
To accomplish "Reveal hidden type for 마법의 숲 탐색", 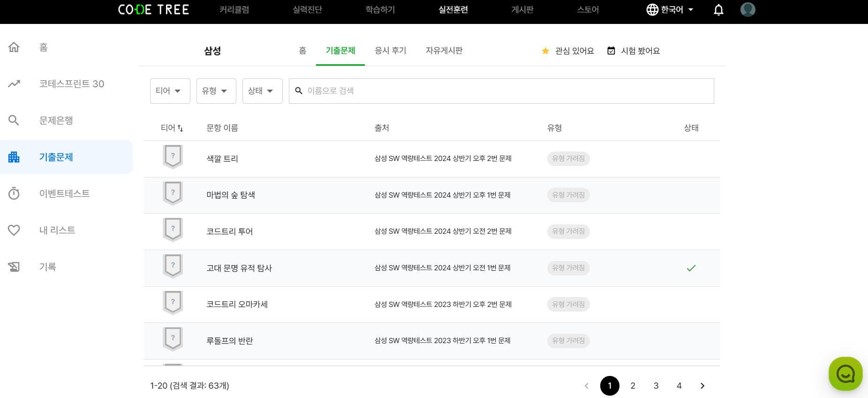I will point(568,195).
